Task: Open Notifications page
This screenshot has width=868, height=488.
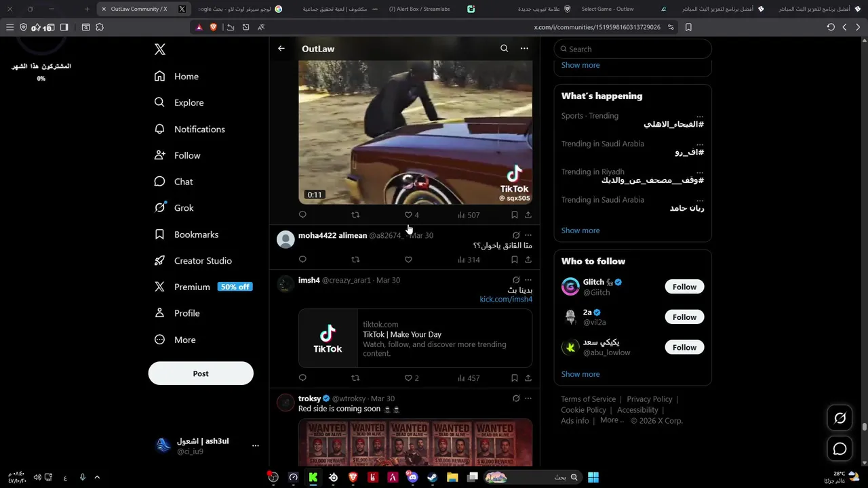Action: [x=189, y=129]
